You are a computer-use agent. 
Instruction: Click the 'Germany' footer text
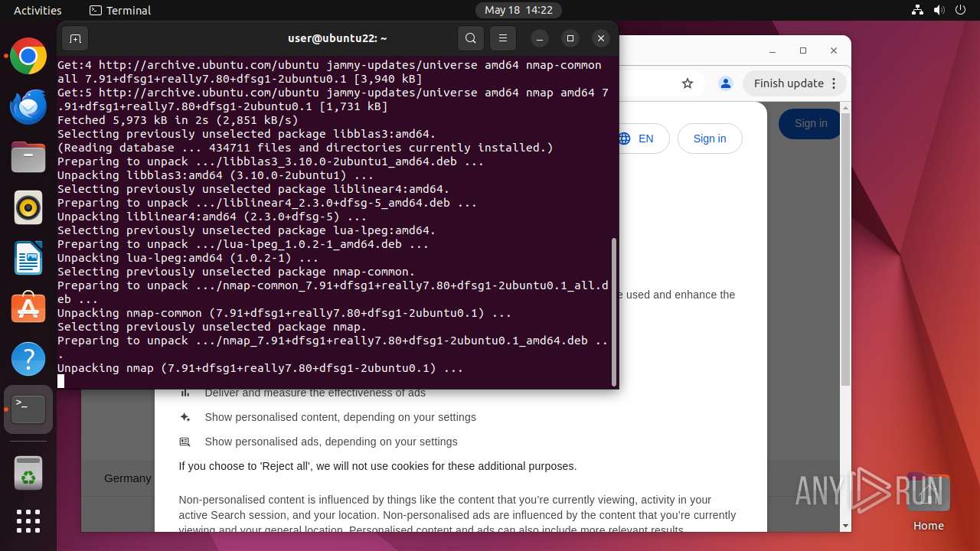pyautogui.click(x=128, y=478)
